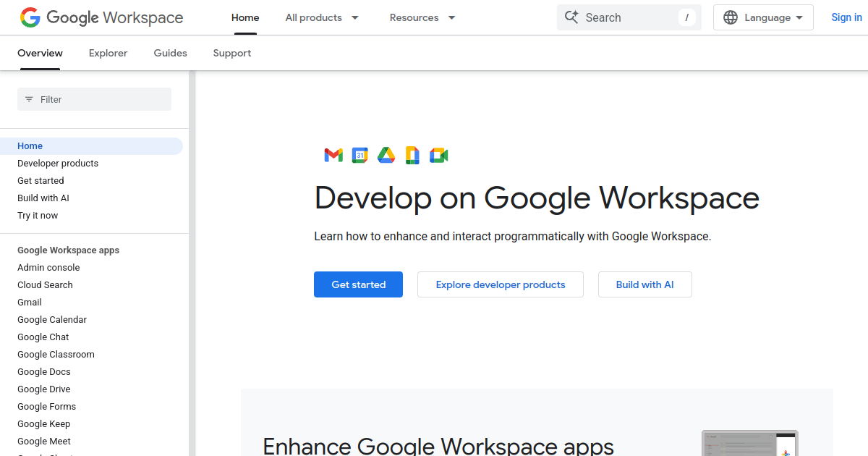This screenshot has width=868, height=456.
Task: Click the Google Docs yellow icon
Action: point(412,155)
